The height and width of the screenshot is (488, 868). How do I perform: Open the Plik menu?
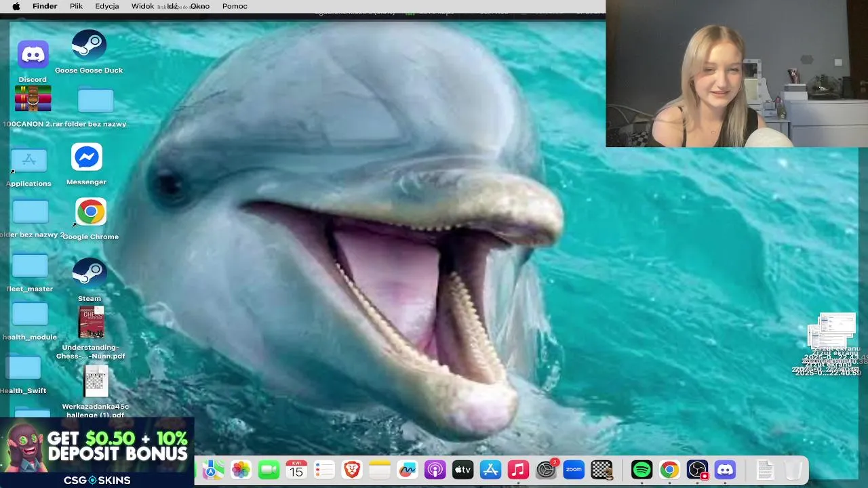click(x=76, y=6)
